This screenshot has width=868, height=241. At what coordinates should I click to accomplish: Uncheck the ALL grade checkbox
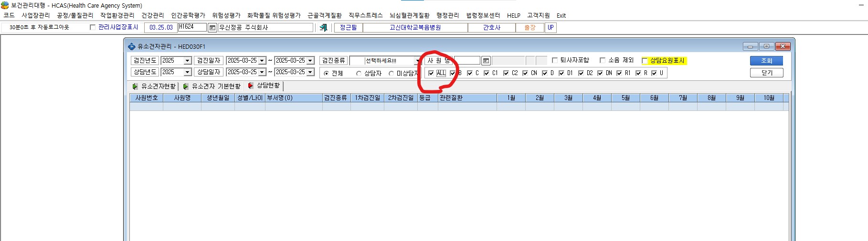tap(431, 73)
